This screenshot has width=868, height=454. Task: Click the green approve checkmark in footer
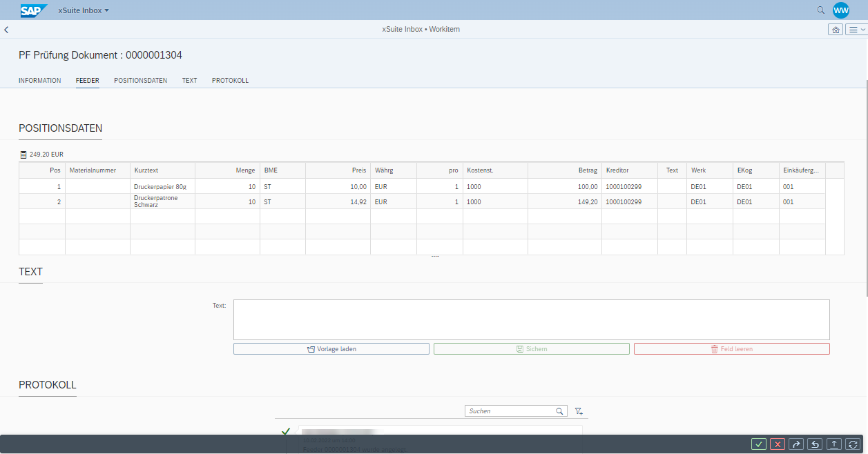tap(758, 444)
